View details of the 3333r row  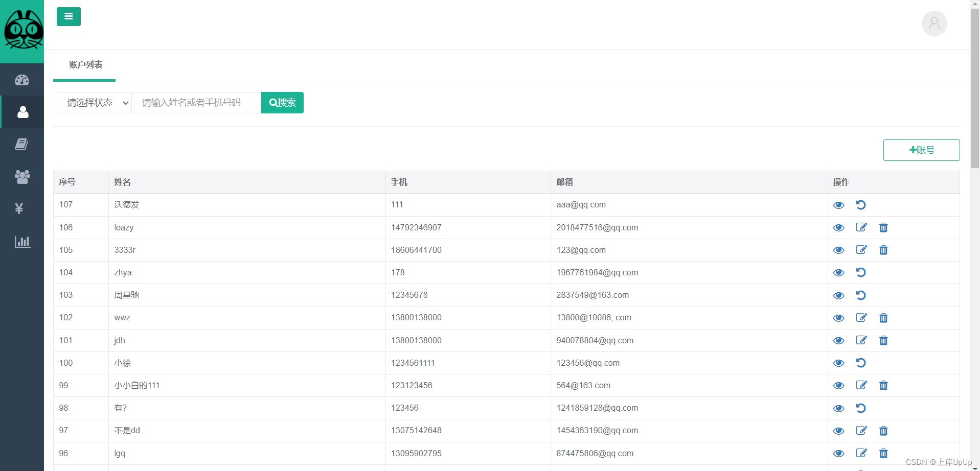click(x=838, y=250)
